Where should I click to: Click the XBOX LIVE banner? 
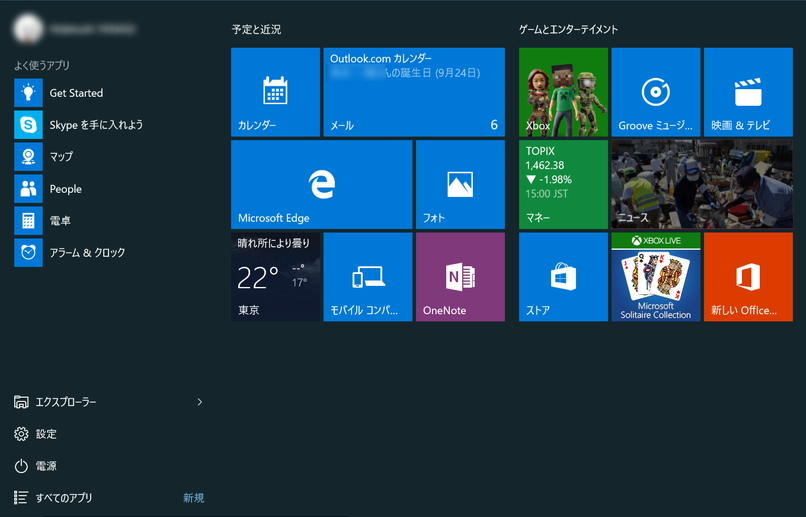[656, 240]
